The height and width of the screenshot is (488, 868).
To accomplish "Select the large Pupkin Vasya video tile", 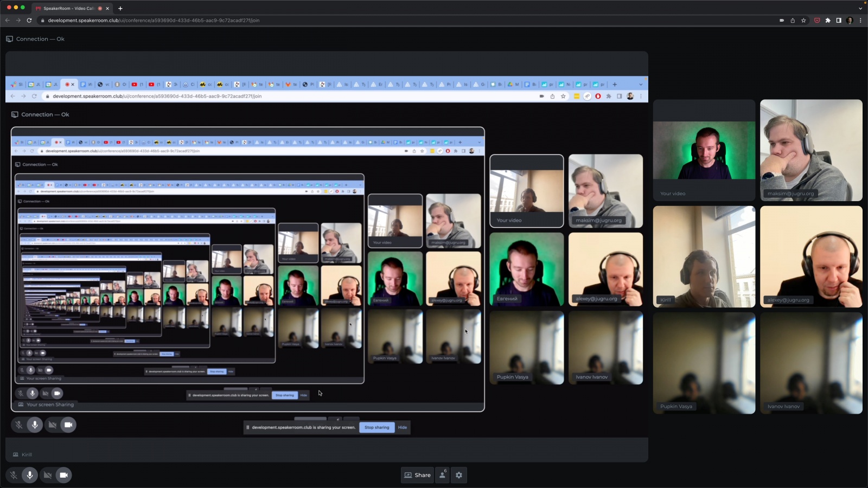I will 704,363.
